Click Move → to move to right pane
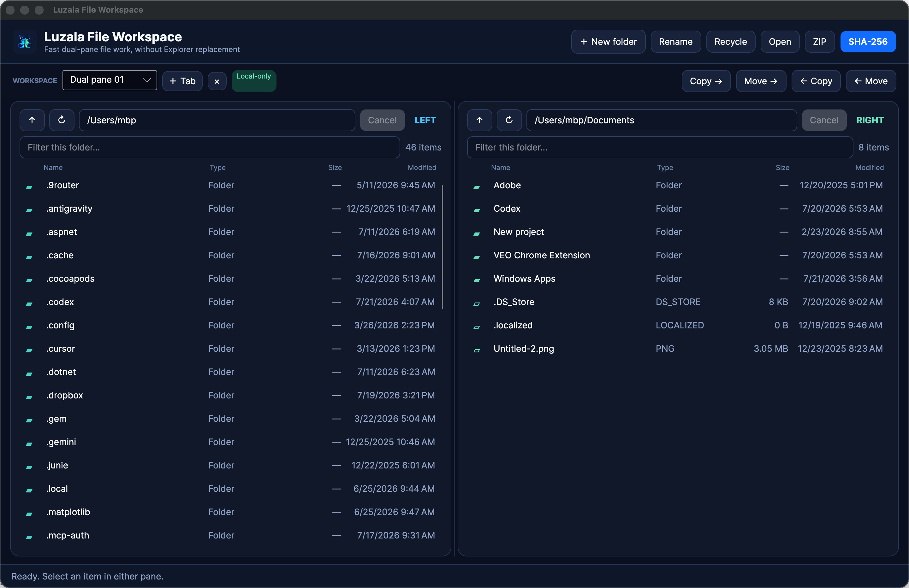 click(x=761, y=81)
